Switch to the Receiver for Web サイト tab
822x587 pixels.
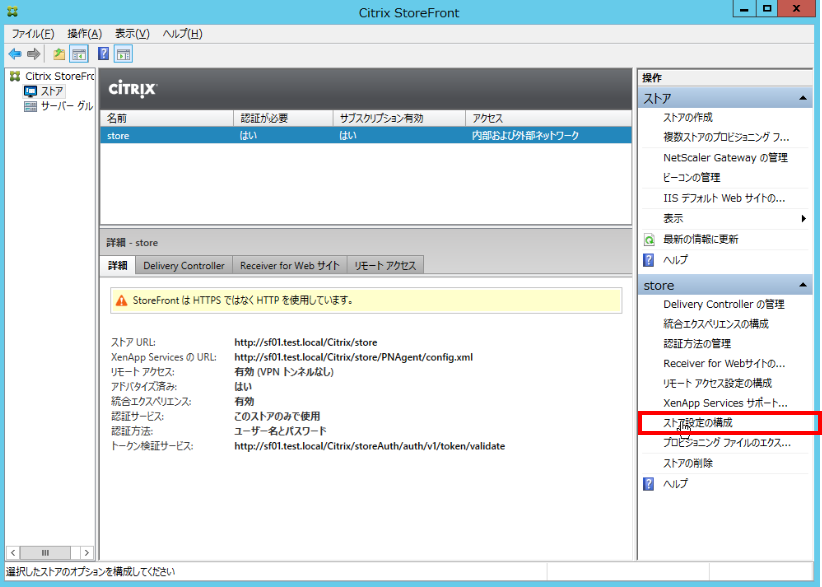pos(289,266)
